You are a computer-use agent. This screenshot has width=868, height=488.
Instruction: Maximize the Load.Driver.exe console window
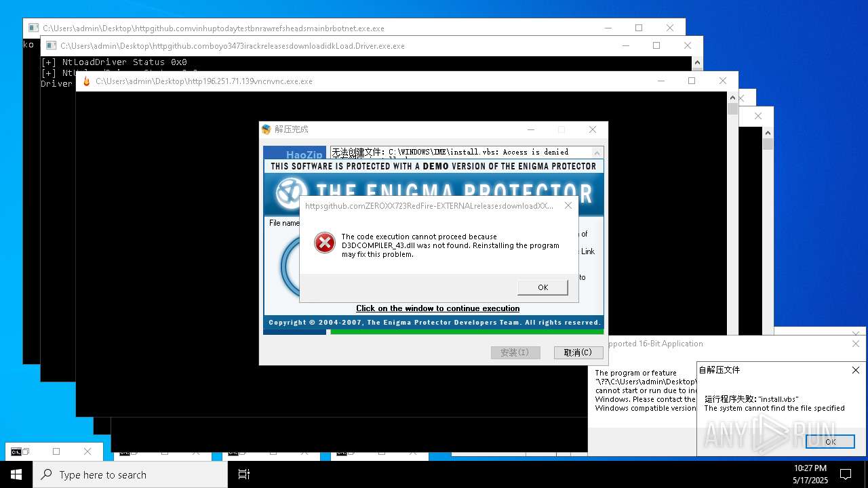coord(656,45)
